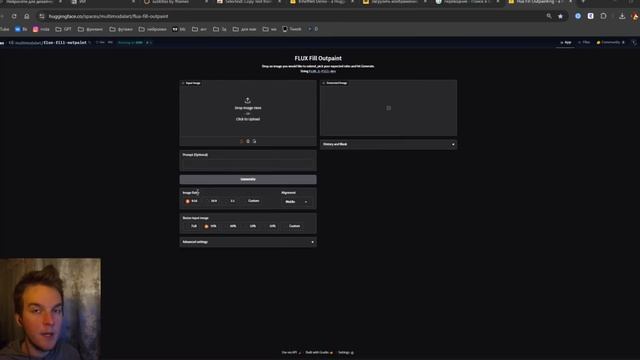Open the white square extension icon
640x360 pixels.
coord(591,16)
